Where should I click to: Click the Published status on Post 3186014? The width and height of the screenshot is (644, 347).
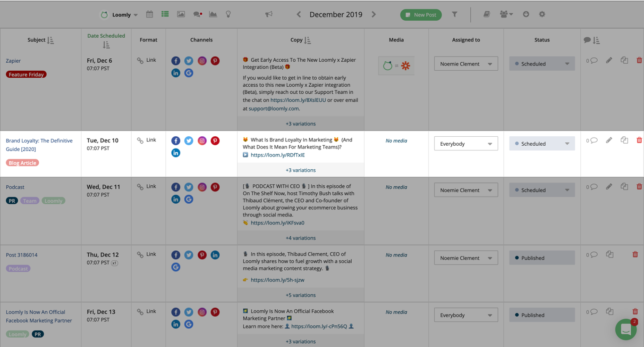click(x=542, y=258)
